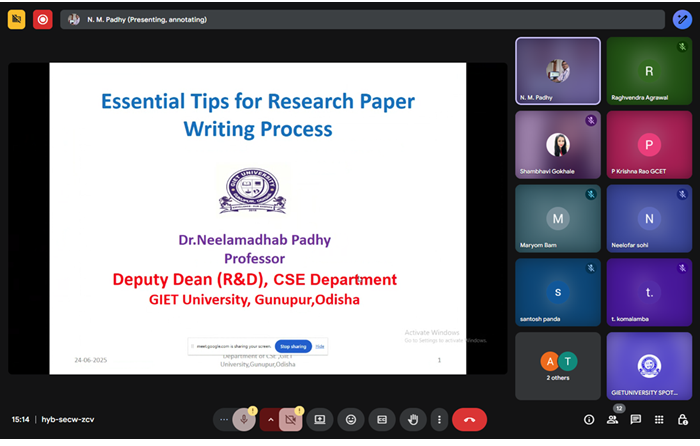The width and height of the screenshot is (700, 446).
Task: Open audio settings three-dot menu
Action: coord(222,419)
